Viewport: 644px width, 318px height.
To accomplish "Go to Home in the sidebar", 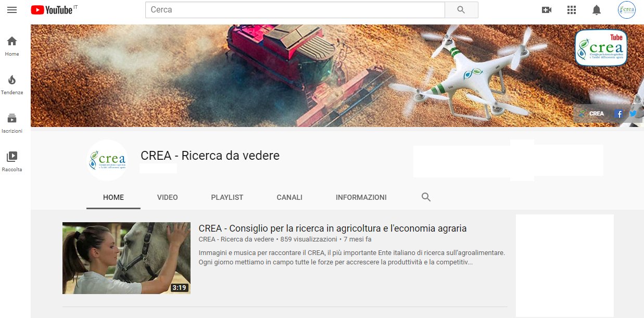I will click(12, 46).
